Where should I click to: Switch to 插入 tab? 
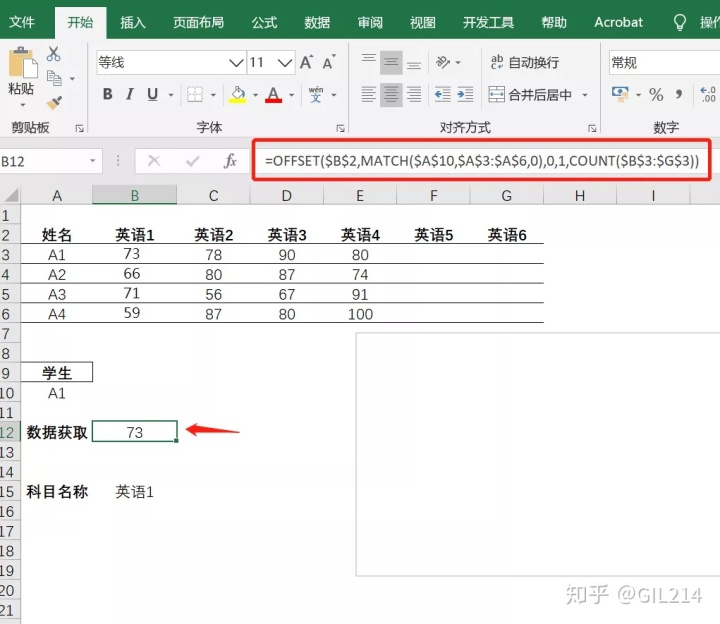pyautogui.click(x=133, y=22)
